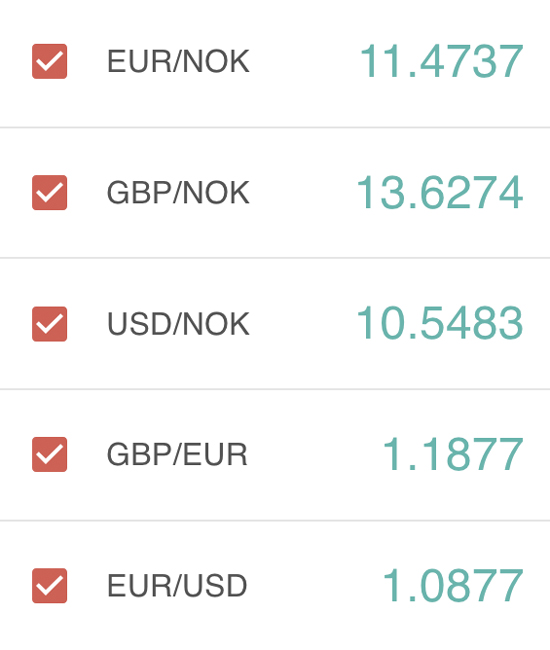The image size is (550, 650).
Task: Select the 1.0877 rate value
Action: click(x=453, y=585)
